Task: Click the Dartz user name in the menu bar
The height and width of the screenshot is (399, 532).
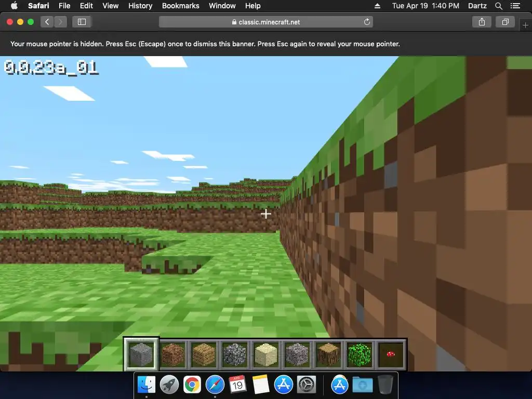Action: click(477, 6)
